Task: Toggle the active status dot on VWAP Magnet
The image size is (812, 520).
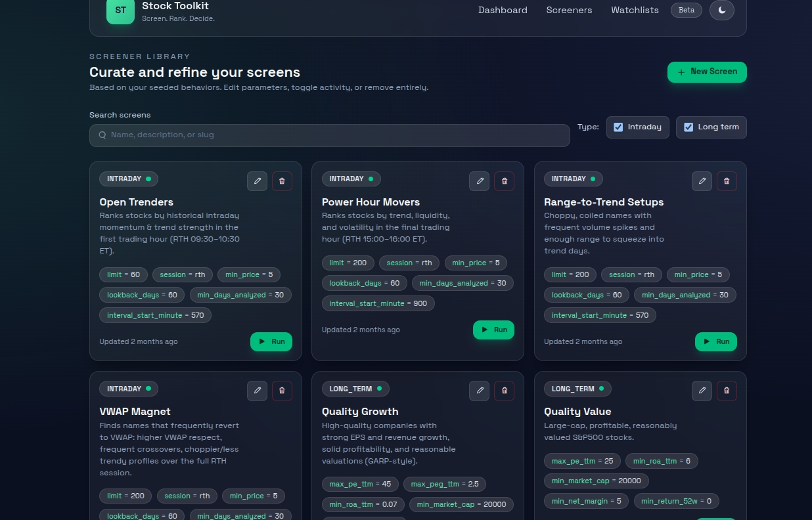Action: pos(148,389)
